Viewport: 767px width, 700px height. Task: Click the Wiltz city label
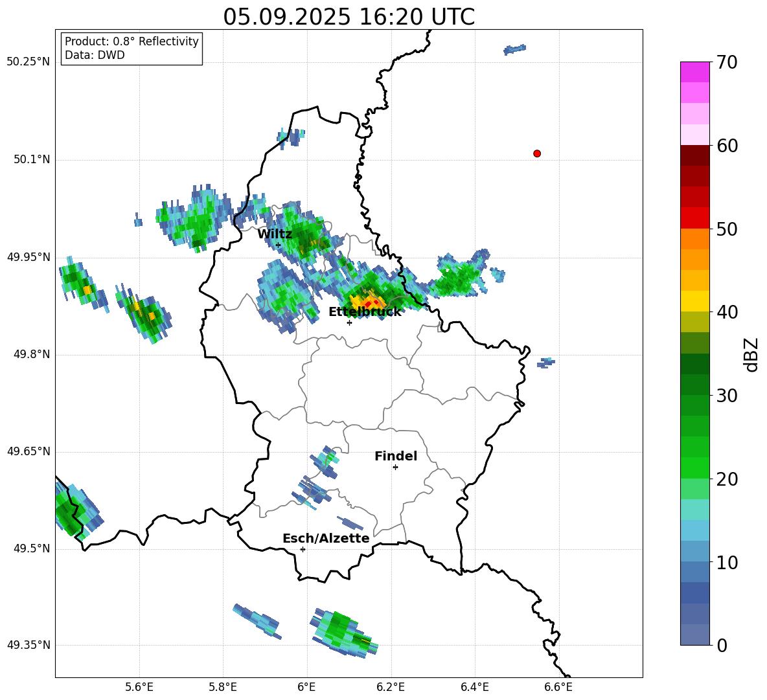pyautogui.click(x=275, y=234)
